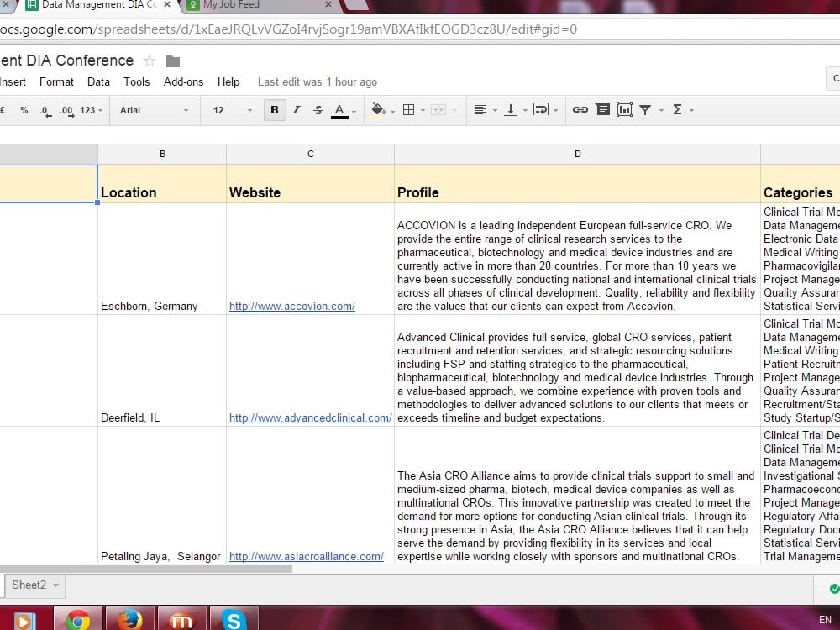840x630 pixels.
Task: Select the 'Eschborn, Germany' cell
Action: [162, 259]
